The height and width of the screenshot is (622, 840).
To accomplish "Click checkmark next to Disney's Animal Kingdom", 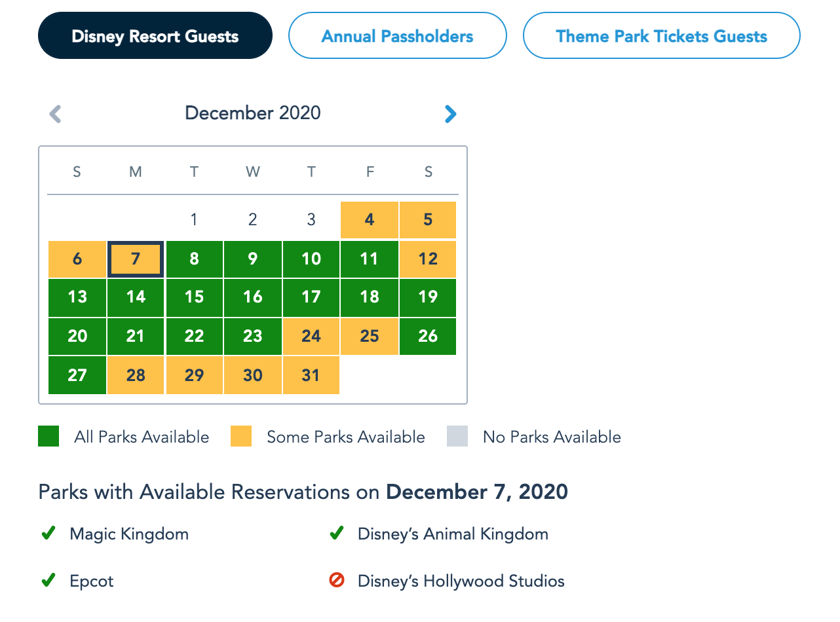I will click(336, 534).
